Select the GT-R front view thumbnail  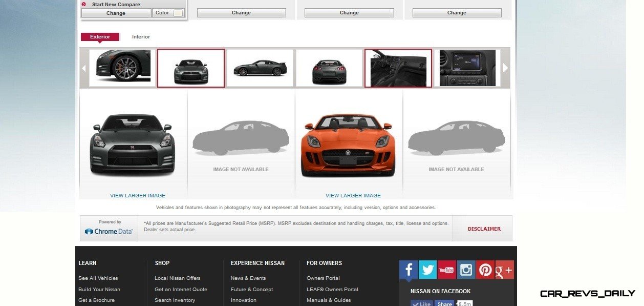191,68
